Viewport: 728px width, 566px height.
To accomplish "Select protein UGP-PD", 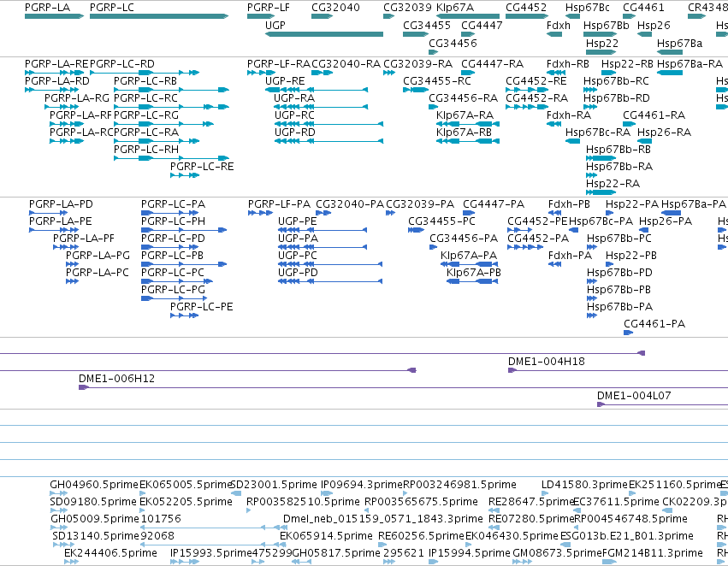I will coord(330,281).
